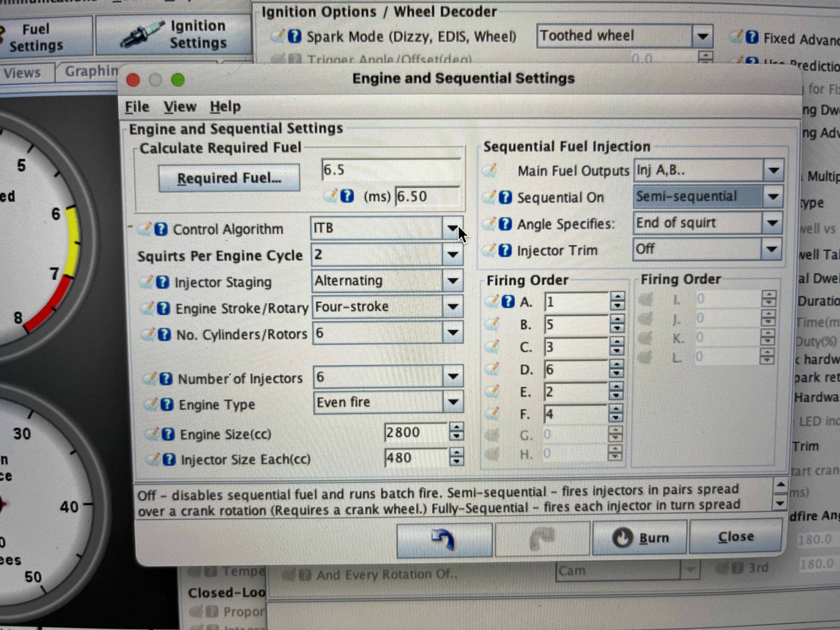The width and height of the screenshot is (840, 630).
Task: Click pencil note icon for Sequential On
Action: coord(490,197)
